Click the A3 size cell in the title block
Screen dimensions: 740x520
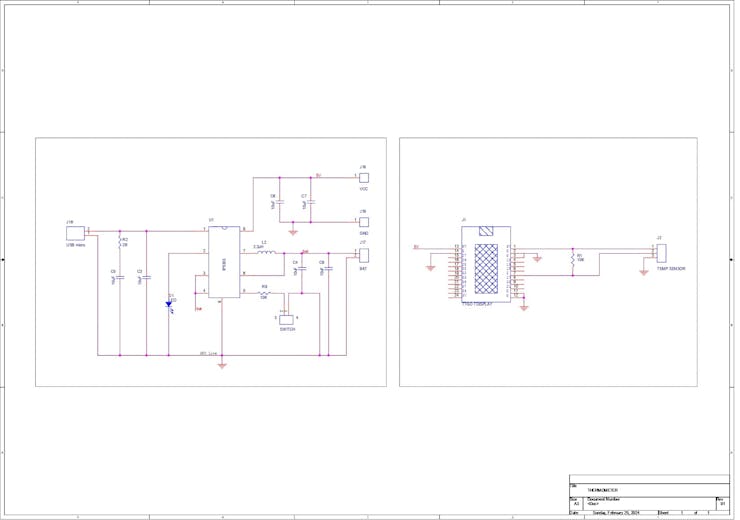[x=576, y=503]
